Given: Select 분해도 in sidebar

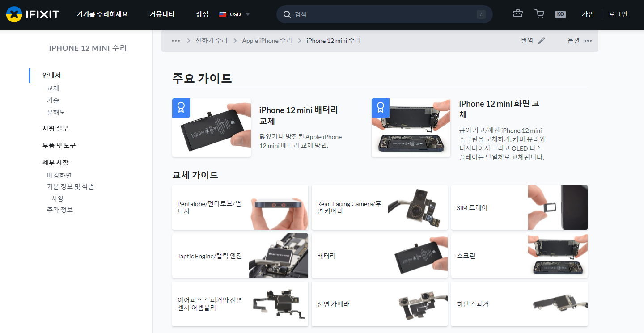Looking at the screenshot, I should pyautogui.click(x=56, y=113).
